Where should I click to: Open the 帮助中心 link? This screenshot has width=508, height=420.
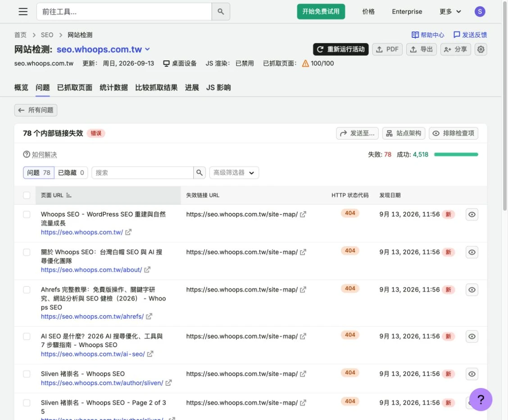[428, 35]
